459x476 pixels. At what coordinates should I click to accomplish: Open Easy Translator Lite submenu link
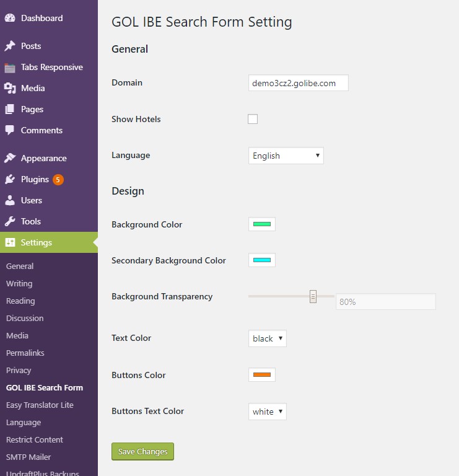point(40,405)
